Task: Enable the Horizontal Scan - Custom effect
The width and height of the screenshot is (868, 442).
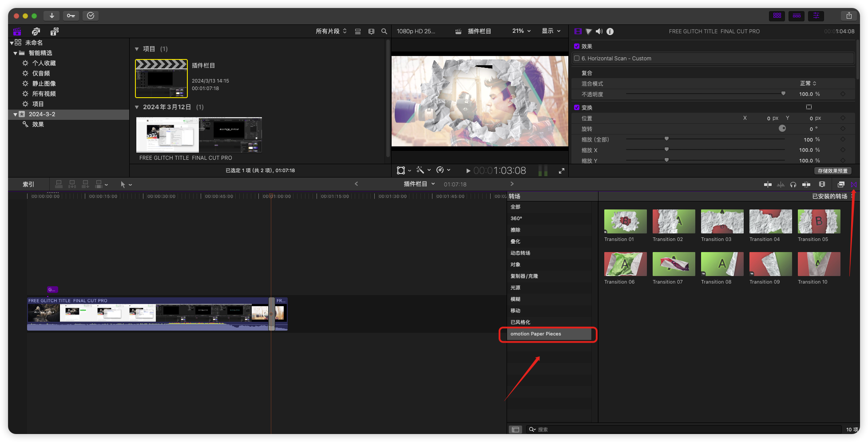Action: pos(577,58)
